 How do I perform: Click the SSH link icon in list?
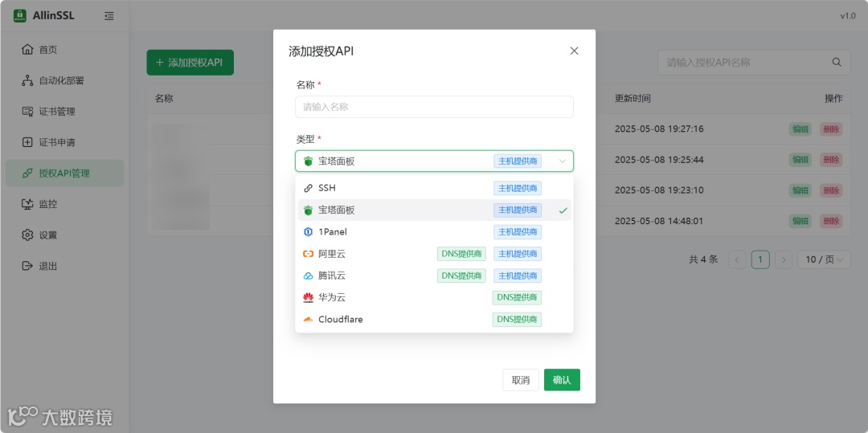coord(309,188)
